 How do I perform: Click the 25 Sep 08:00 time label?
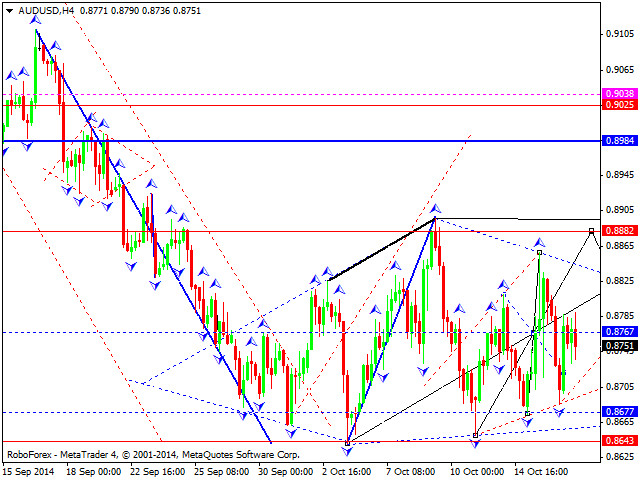[x=222, y=472]
